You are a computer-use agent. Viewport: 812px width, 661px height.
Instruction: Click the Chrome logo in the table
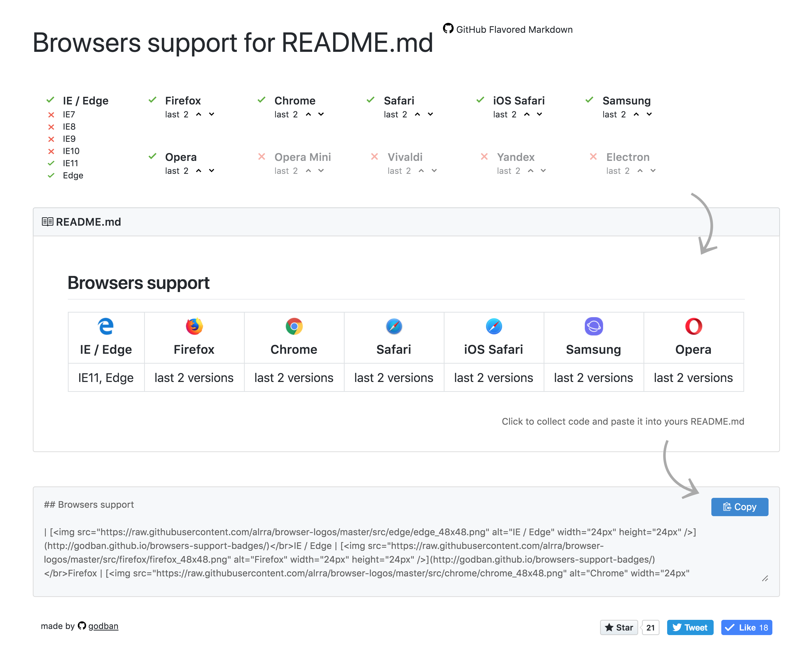click(x=294, y=326)
